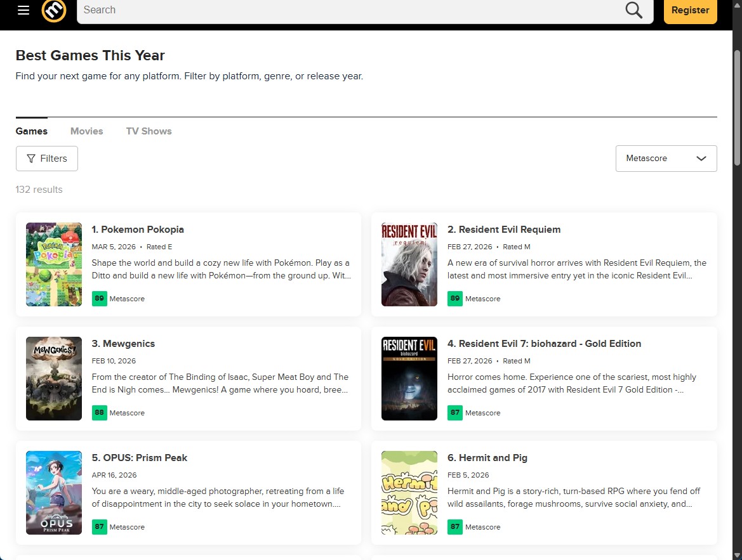Click the 89 Metascore badge for Resident Evil Requiem
This screenshot has height=560, width=742.
pos(455,299)
